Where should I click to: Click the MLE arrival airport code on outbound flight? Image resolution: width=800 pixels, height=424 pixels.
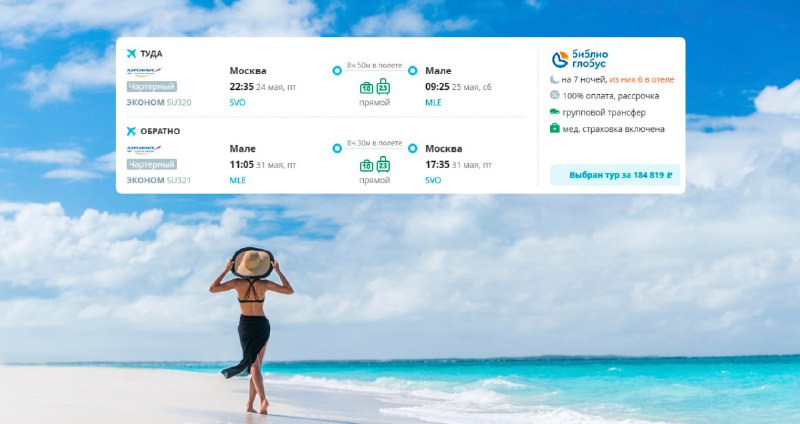[433, 103]
